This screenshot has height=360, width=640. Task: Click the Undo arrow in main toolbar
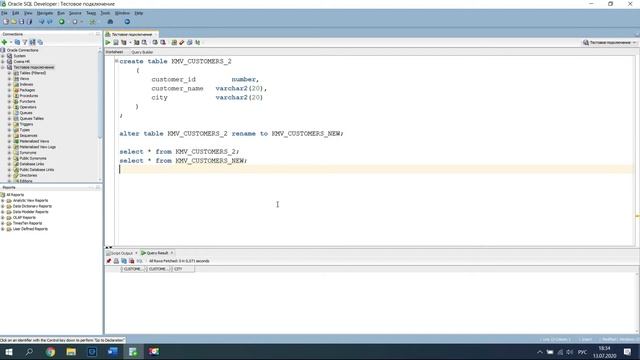(42, 22)
